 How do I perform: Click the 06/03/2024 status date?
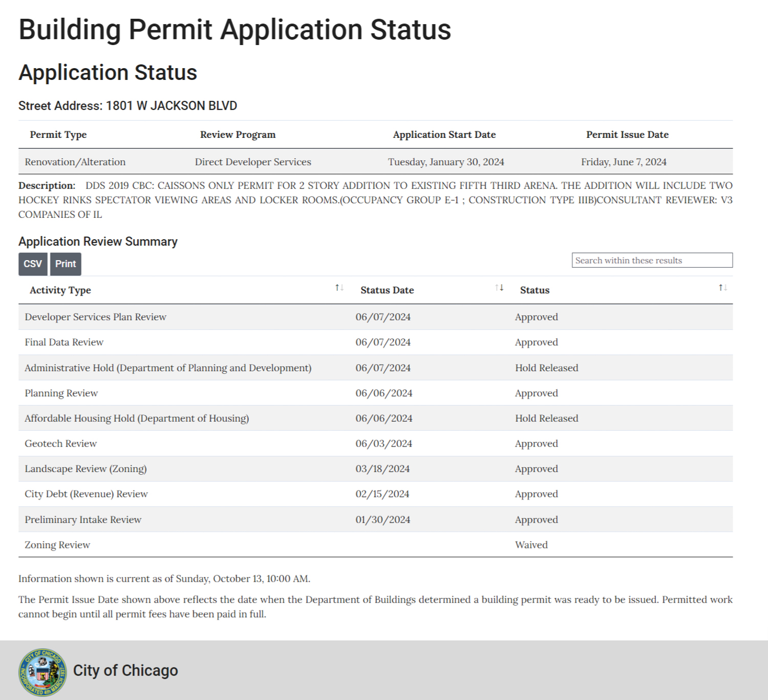tap(384, 443)
